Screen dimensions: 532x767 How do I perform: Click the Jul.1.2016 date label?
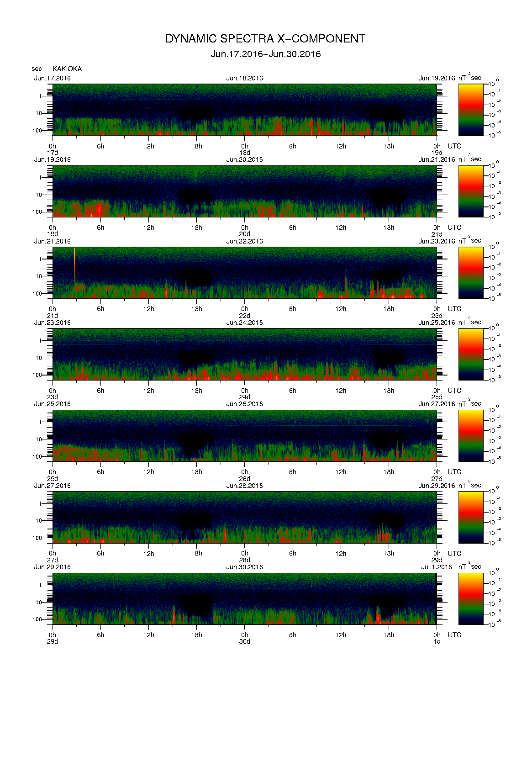(437, 567)
